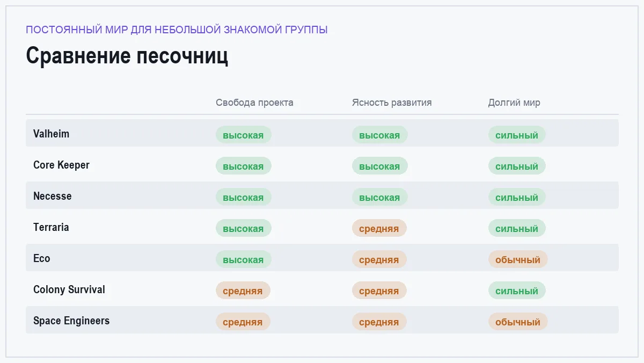Click Eco's "средняя" badge

click(379, 259)
